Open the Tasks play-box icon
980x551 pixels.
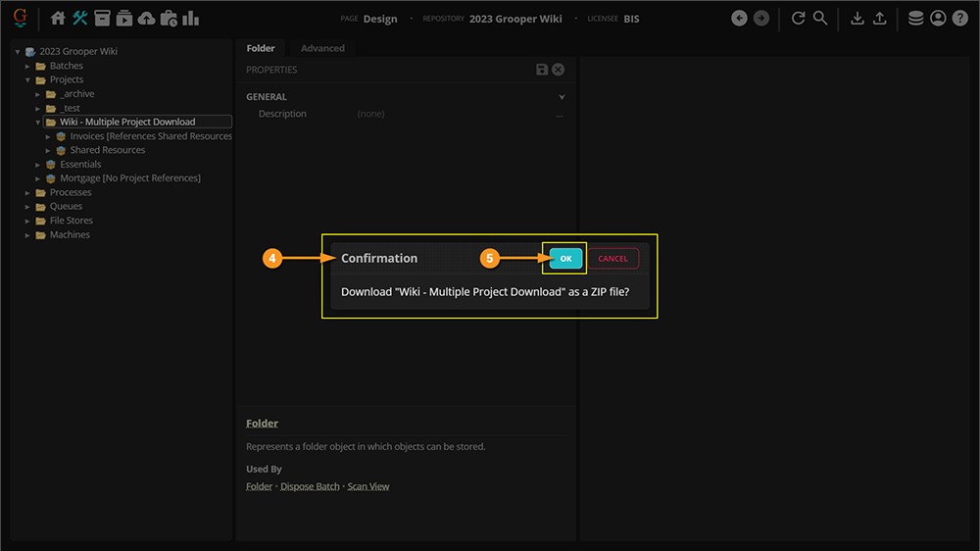(123, 18)
